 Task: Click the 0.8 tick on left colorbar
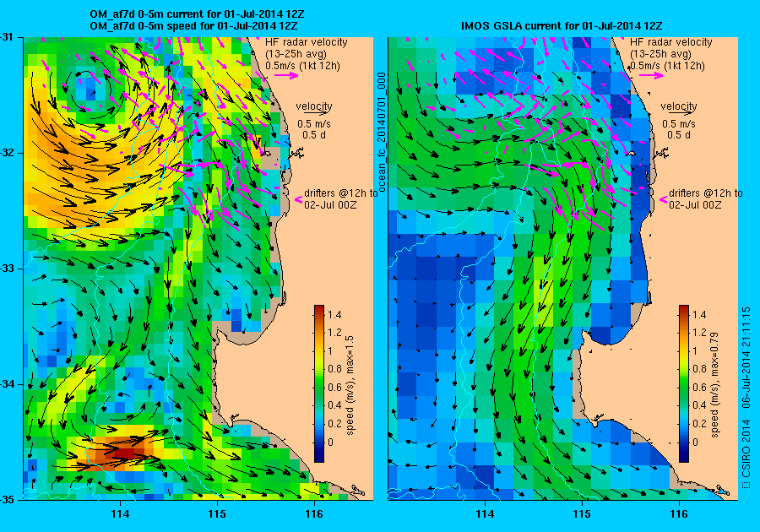click(x=334, y=369)
